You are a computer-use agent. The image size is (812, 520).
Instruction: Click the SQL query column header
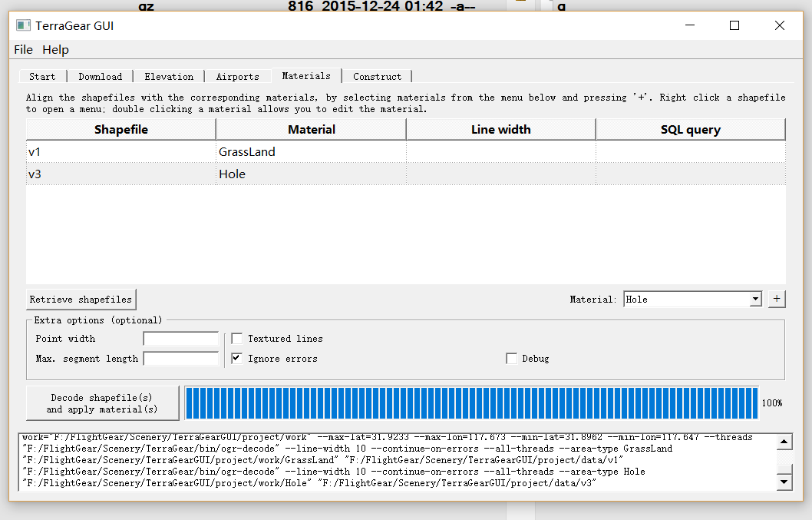click(x=691, y=129)
